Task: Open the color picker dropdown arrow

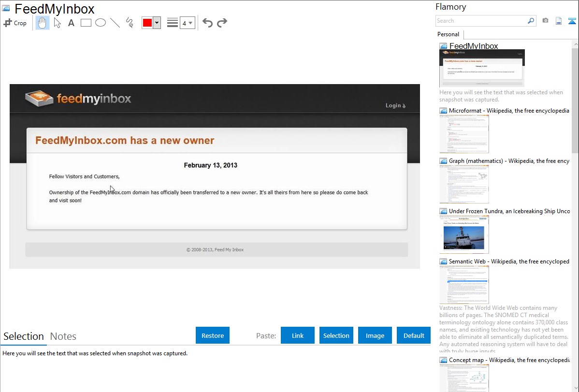Action: (157, 23)
